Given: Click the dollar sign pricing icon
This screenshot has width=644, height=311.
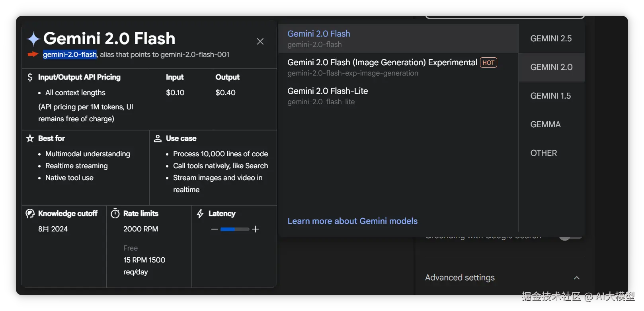Looking at the screenshot, I should pyautogui.click(x=30, y=77).
